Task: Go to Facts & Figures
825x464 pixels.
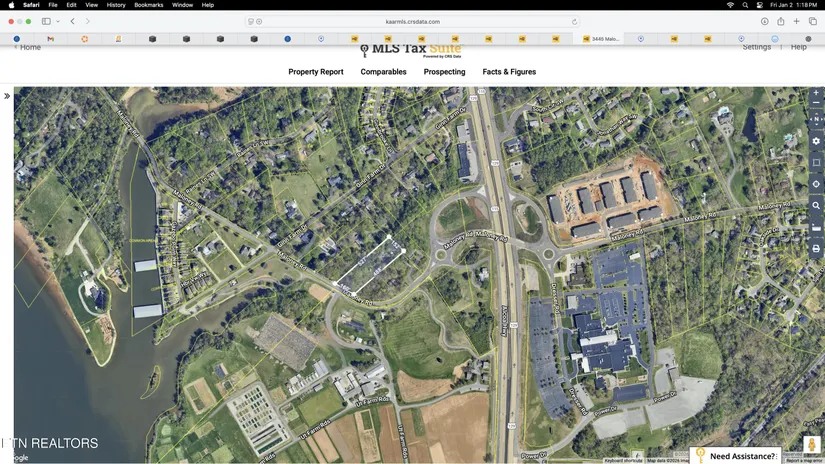Action: click(509, 72)
